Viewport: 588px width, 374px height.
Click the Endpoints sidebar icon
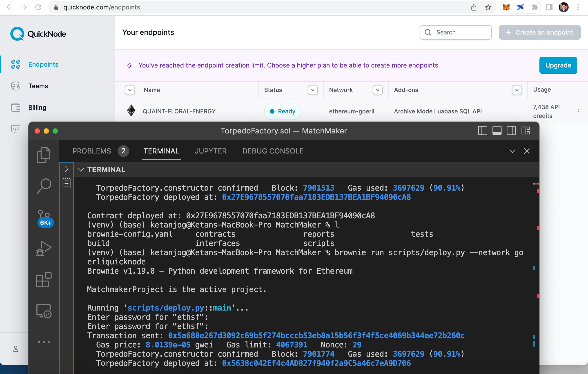[16, 64]
